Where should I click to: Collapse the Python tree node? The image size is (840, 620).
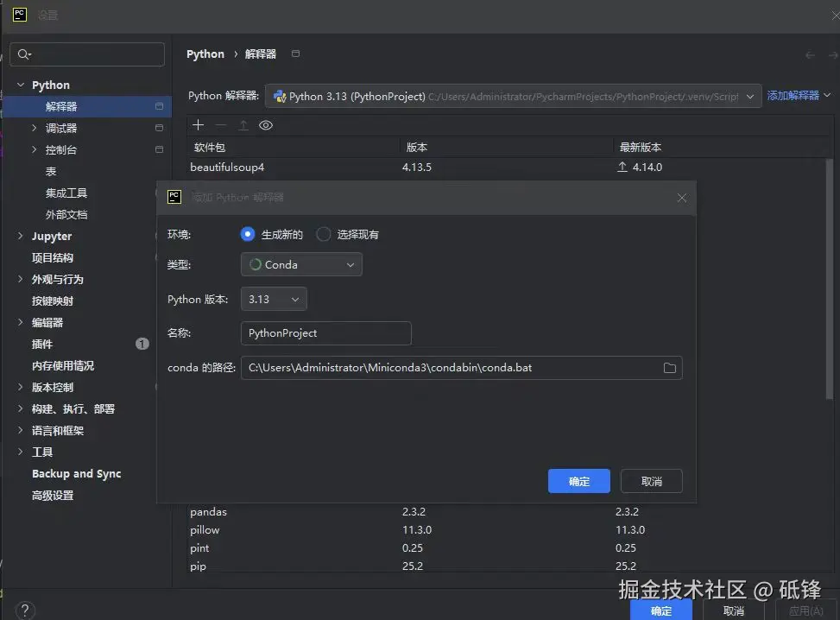click(21, 85)
